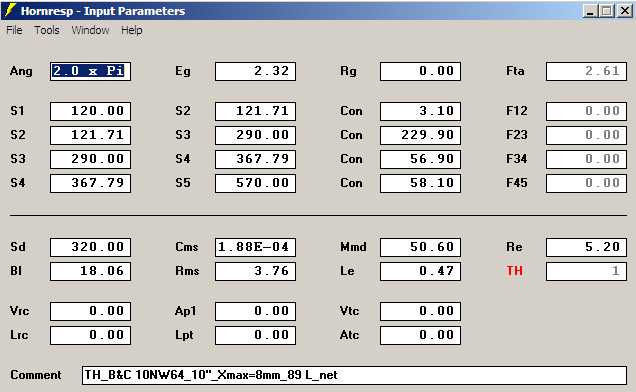Click the left-column S2 field in the second row
Screen dimensions: 636x392
pyautogui.click(x=90, y=135)
